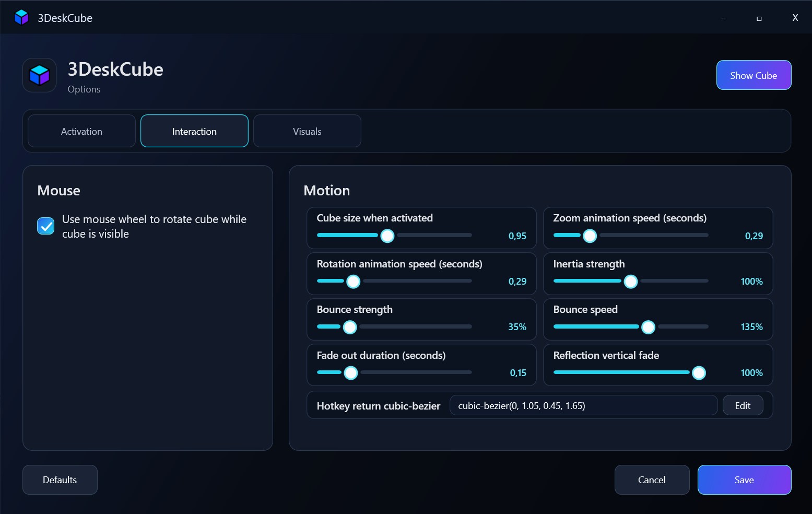Adjust the Bounce speed slider
This screenshot has height=514, width=812.
(631, 327)
